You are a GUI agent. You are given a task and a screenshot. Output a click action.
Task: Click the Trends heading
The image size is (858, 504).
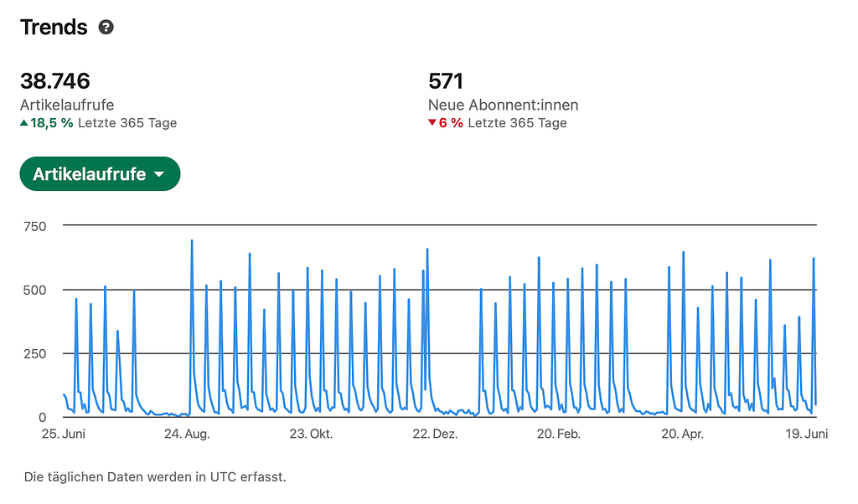pos(54,27)
